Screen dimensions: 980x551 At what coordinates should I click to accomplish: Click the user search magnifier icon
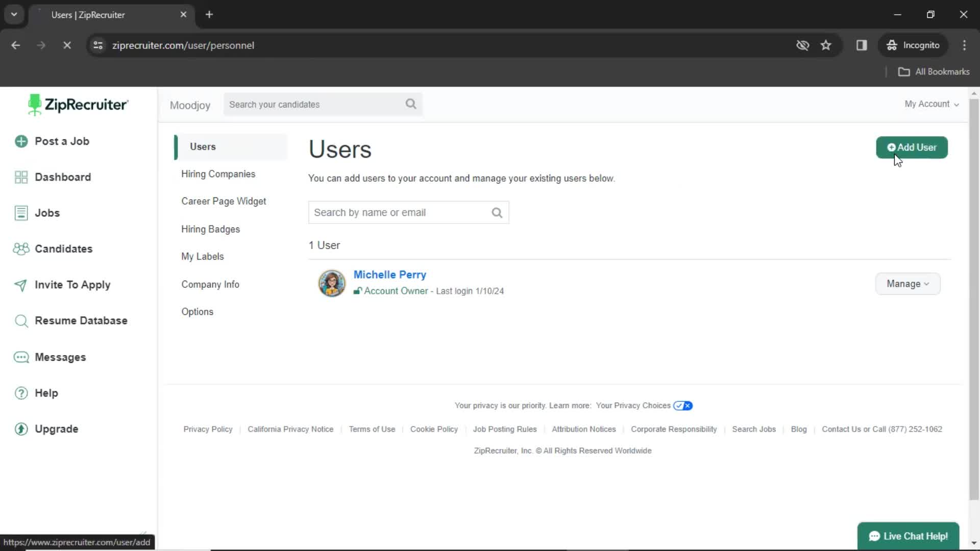point(497,213)
